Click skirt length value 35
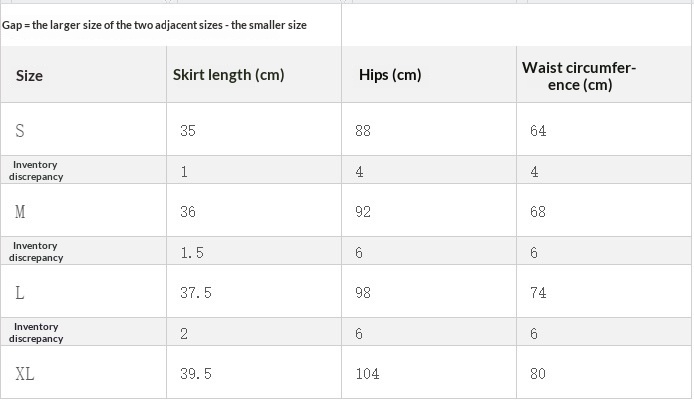 188,130
